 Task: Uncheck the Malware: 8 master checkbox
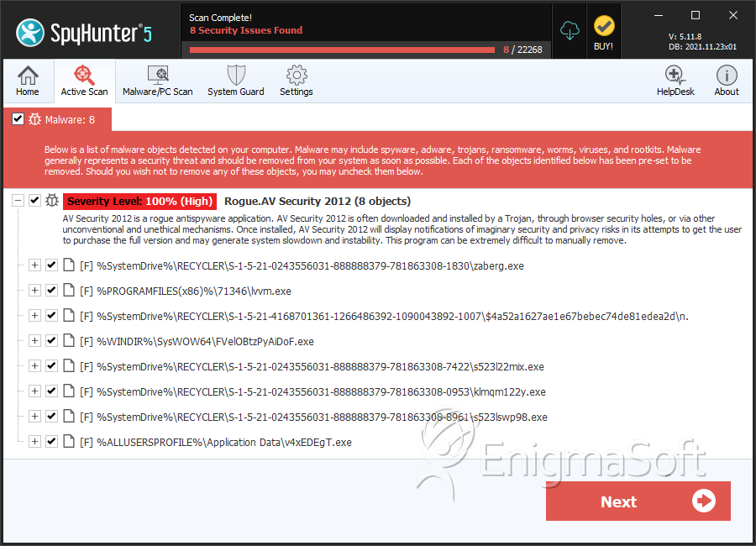[x=18, y=119]
